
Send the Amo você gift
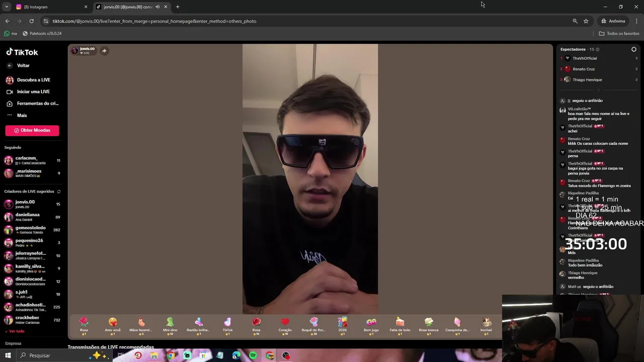pos(113,326)
